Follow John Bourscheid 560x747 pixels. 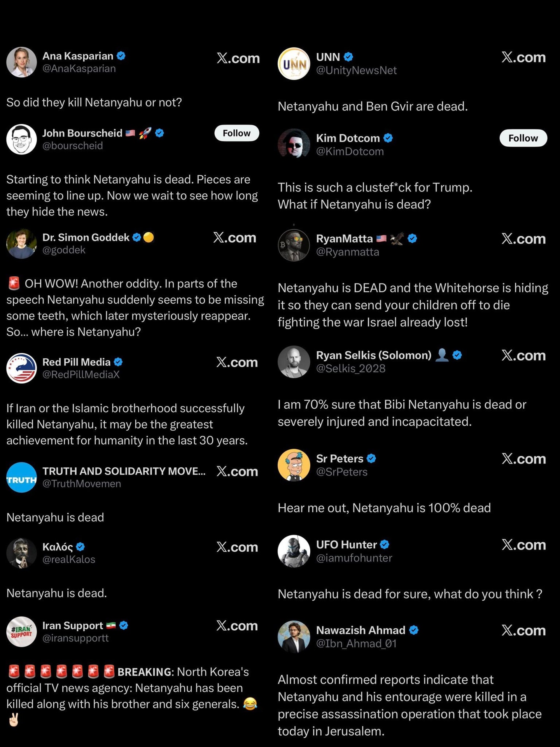click(236, 133)
